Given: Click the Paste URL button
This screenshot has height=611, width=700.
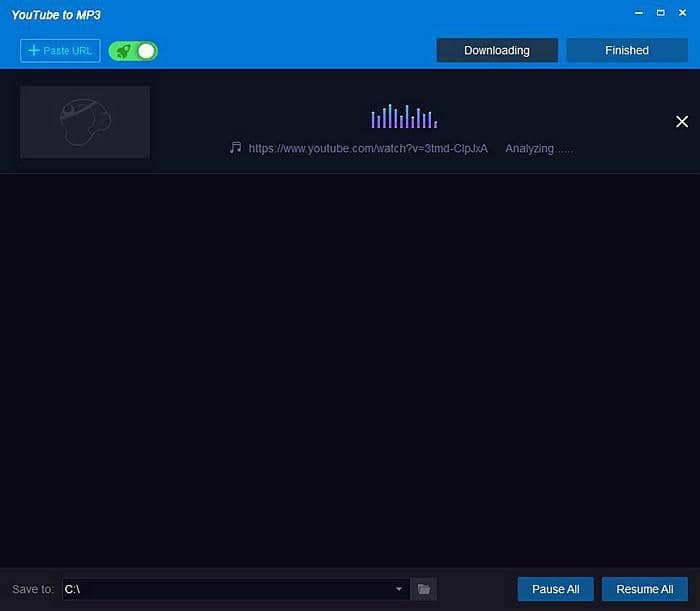Looking at the screenshot, I should tap(60, 51).
